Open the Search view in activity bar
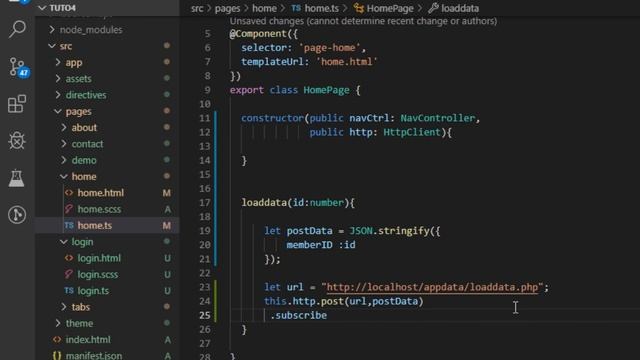This screenshot has height=360, width=640. 17,29
